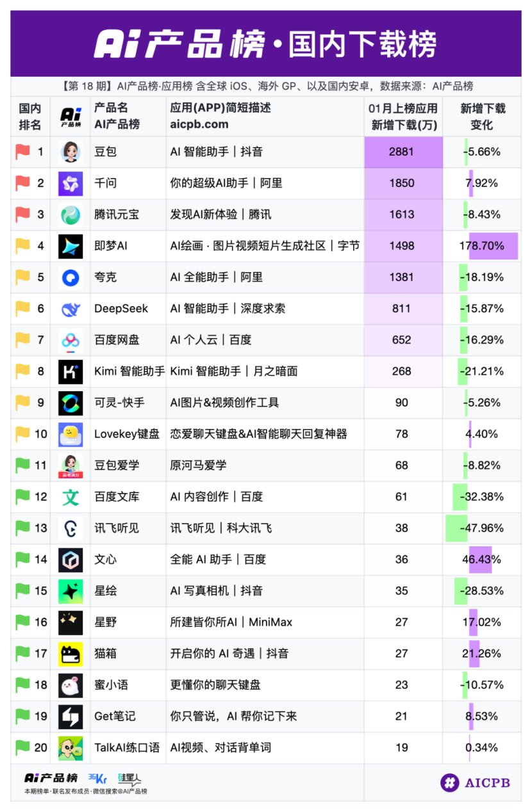This screenshot has width=532, height=812.
Task: Click the 百度网盘 app icon
Action: tap(71, 341)
